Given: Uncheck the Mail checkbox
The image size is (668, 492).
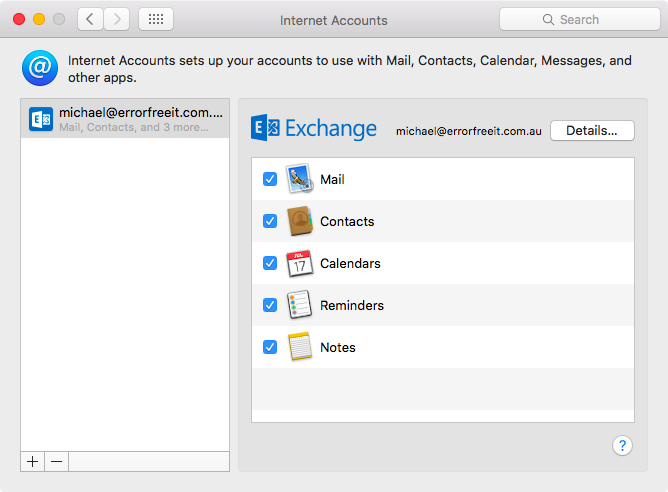Looking at the screenshot, I should pos(270,179).
